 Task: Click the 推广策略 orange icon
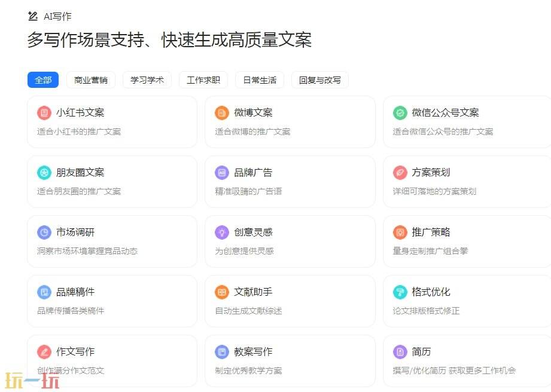tap(400, 232)
